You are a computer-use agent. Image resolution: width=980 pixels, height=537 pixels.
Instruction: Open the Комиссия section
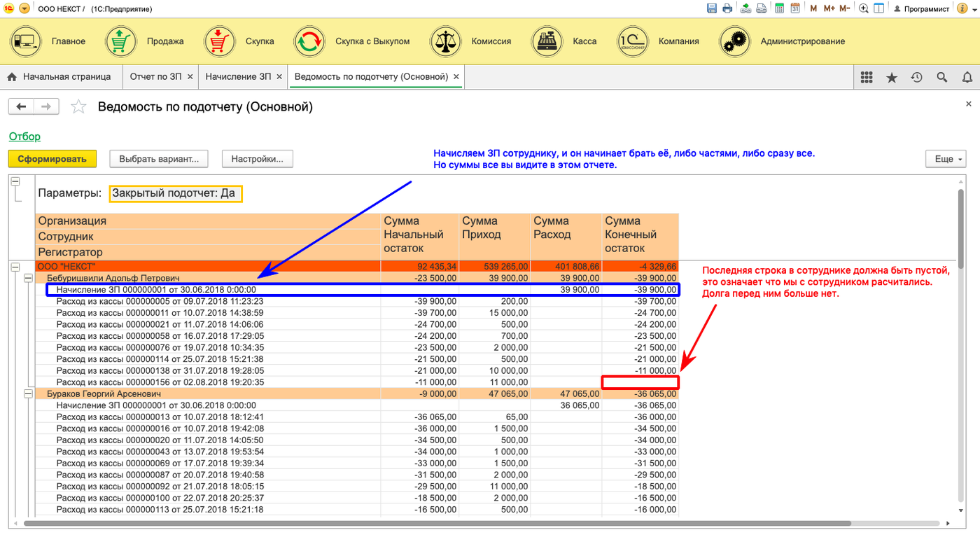pyautogui.click(x=471, y=41)
